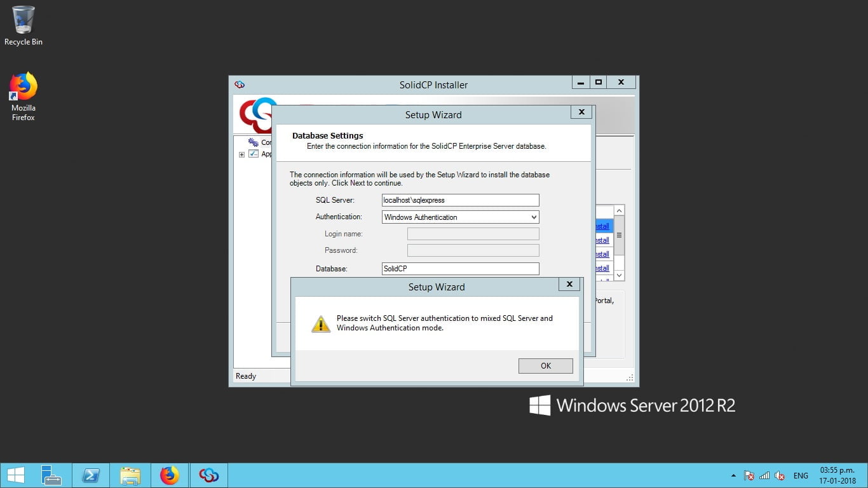The width and height of the screenshot is (868, 488).
Task: Click the "Password:" label
Action: (x=341, y=250)
